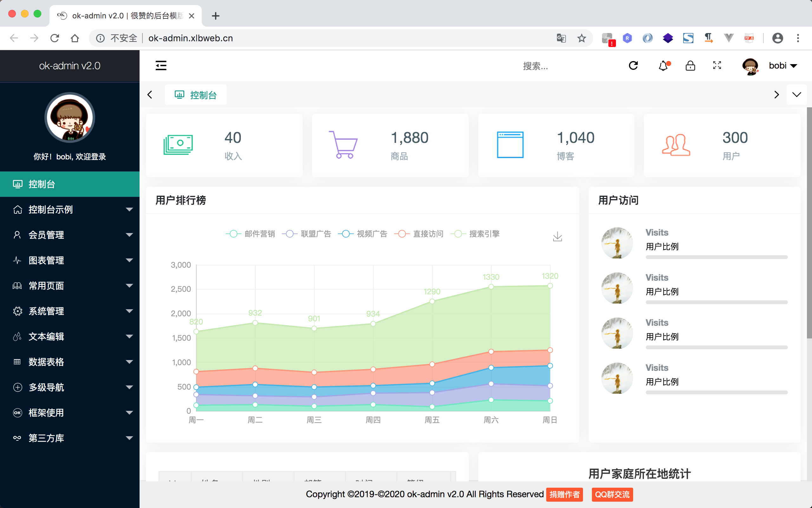Image resolution: width=812 pixels, height=508 pixels.
Task: Open the bobi user dropdown
Action: pyautogui.click(x=783, y=66)
